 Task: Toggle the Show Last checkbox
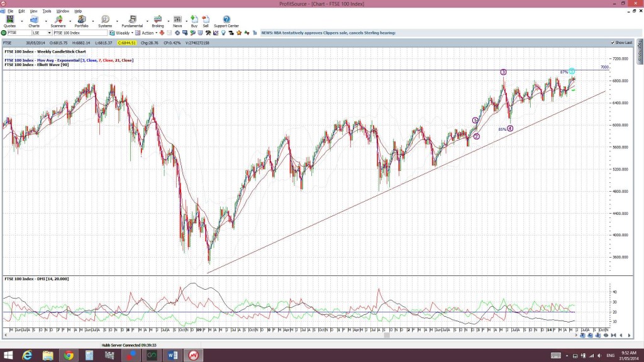pos(613,43)
